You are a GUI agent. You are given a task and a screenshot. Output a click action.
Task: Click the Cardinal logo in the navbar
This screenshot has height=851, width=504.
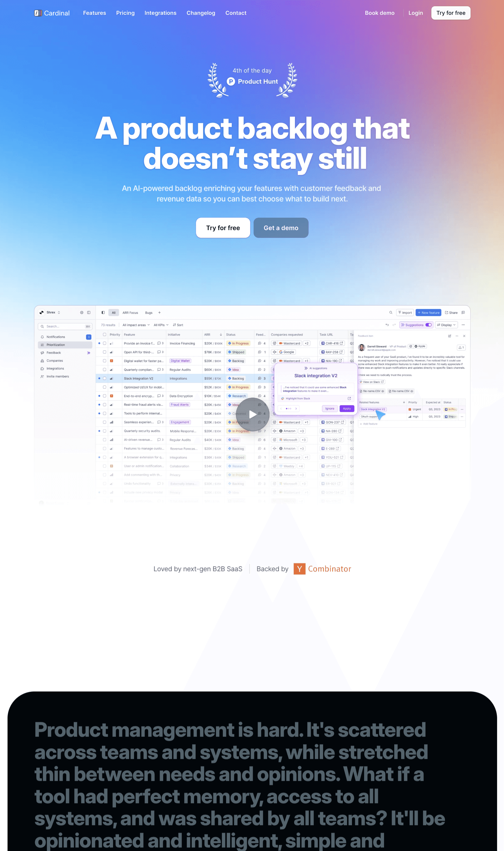point(52,13)
